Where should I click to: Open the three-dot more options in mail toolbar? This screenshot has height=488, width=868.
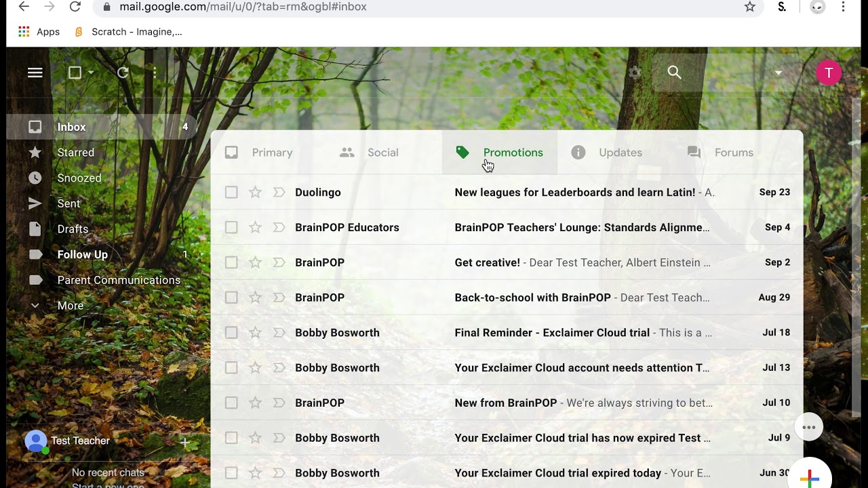tap(155, 73)
